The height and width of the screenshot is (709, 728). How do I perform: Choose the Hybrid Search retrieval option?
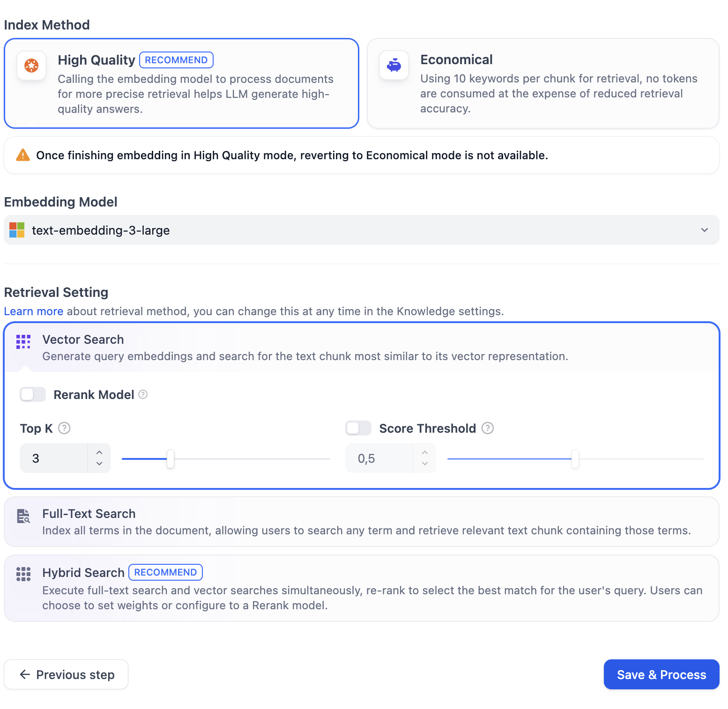pyautogui.click(x=361, y=588)
